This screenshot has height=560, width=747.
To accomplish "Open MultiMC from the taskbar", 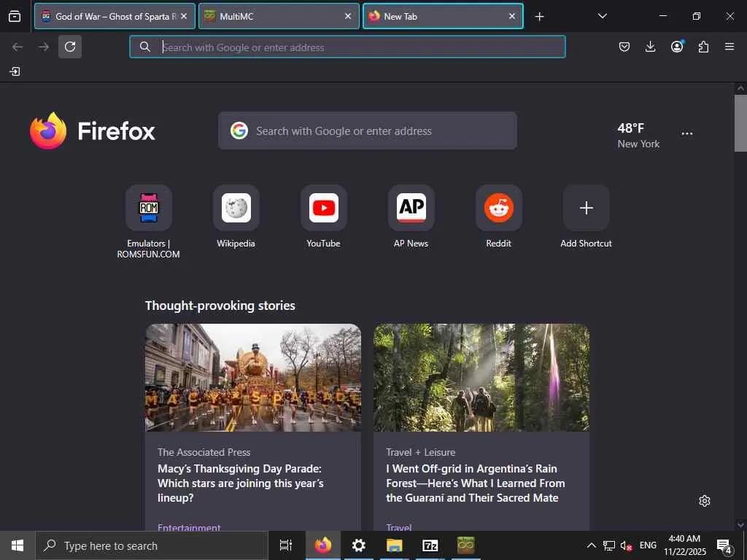I will [465, 545].
